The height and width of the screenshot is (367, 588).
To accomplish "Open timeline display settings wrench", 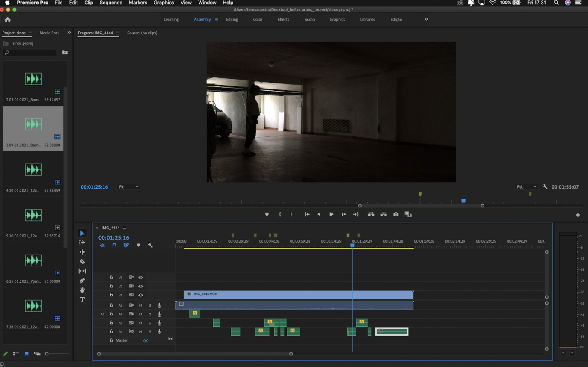I will point(150,245).
